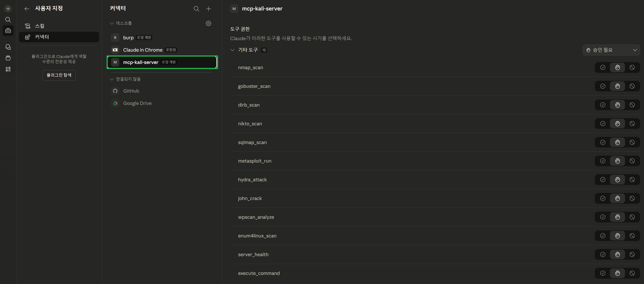Click the add connector plus icon
This screenshot has height=284, width=644.
[208, 9]
